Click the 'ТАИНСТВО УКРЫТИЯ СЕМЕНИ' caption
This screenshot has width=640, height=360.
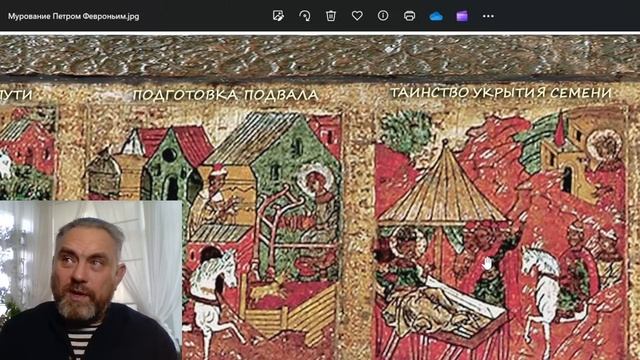click(501, 93)
